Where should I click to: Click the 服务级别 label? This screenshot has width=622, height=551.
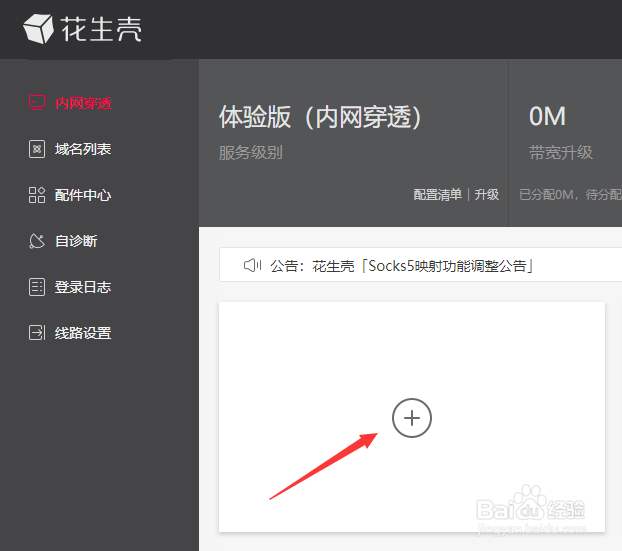251,153
